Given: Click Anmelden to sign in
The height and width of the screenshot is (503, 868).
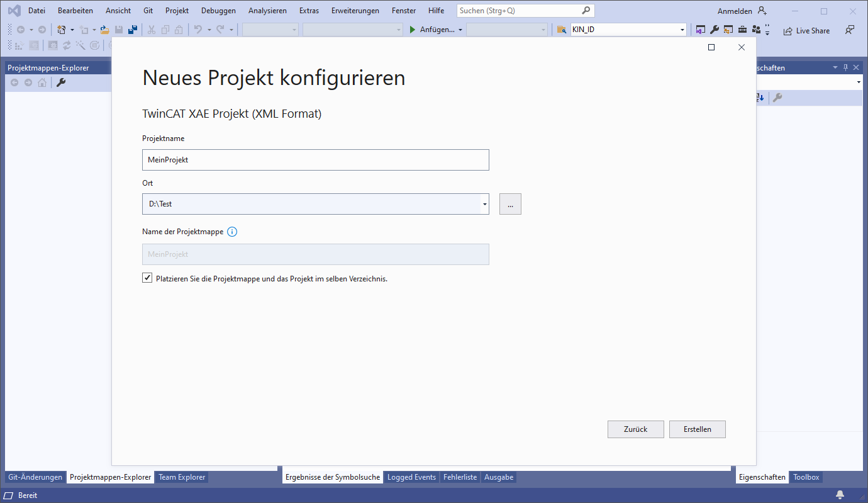Looking at the screenshot, I should pyautogui.click(x=735, y=11).
